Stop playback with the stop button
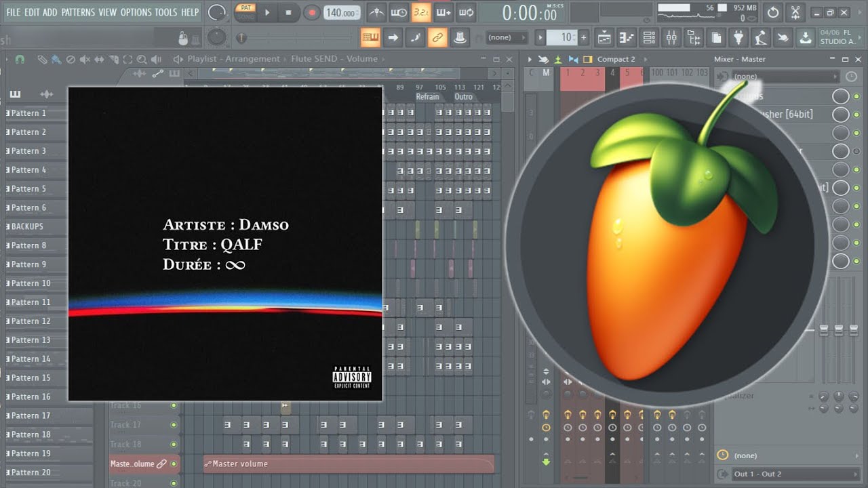Screen dimensions: 868x488 point(288,12)
